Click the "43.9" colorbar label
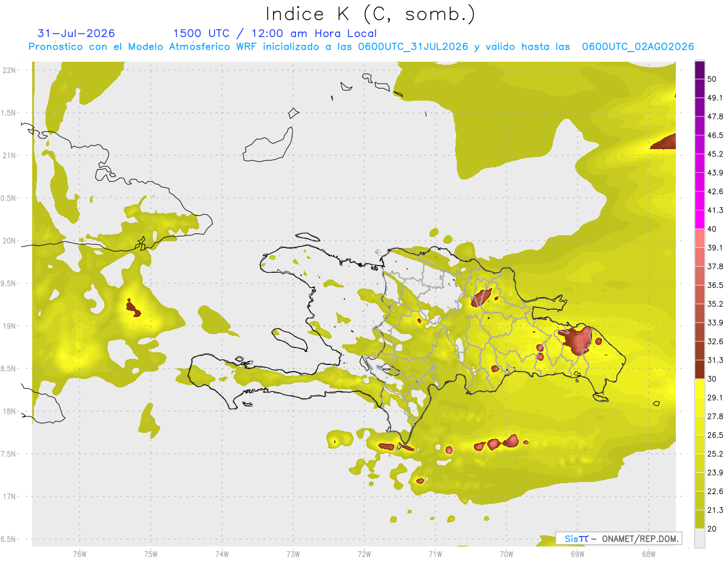Screen dimensions: 728x562 [715, 173]
